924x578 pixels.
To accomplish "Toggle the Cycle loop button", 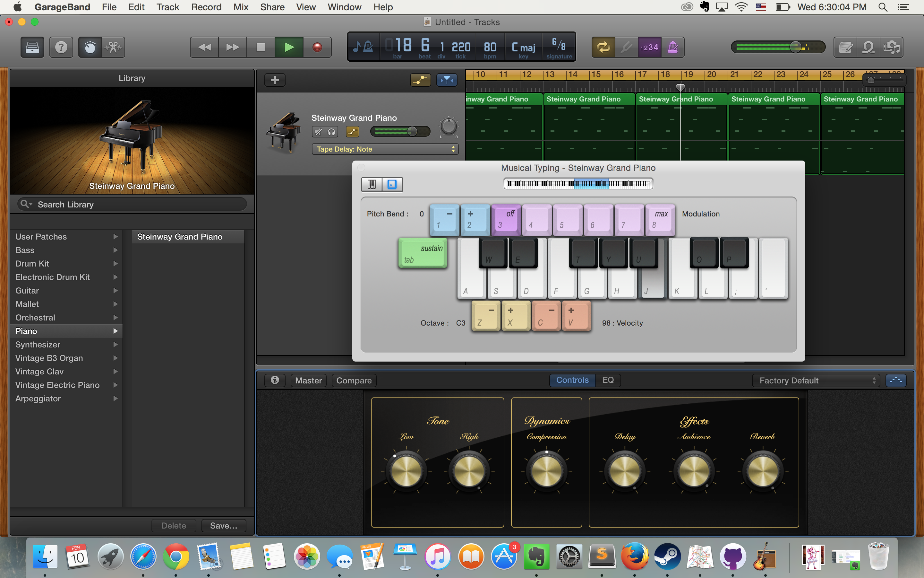I will click(603, 48).
